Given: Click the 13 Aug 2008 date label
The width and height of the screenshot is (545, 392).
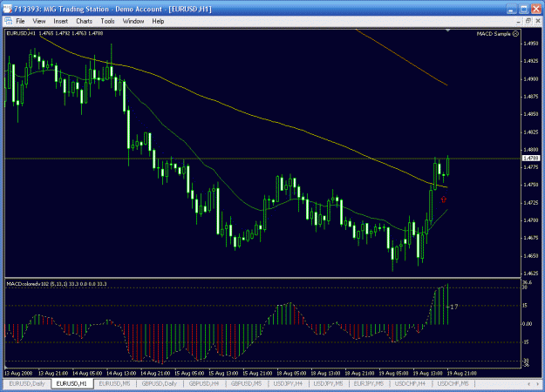Looking at the screenshot, I should coord(18,373).
